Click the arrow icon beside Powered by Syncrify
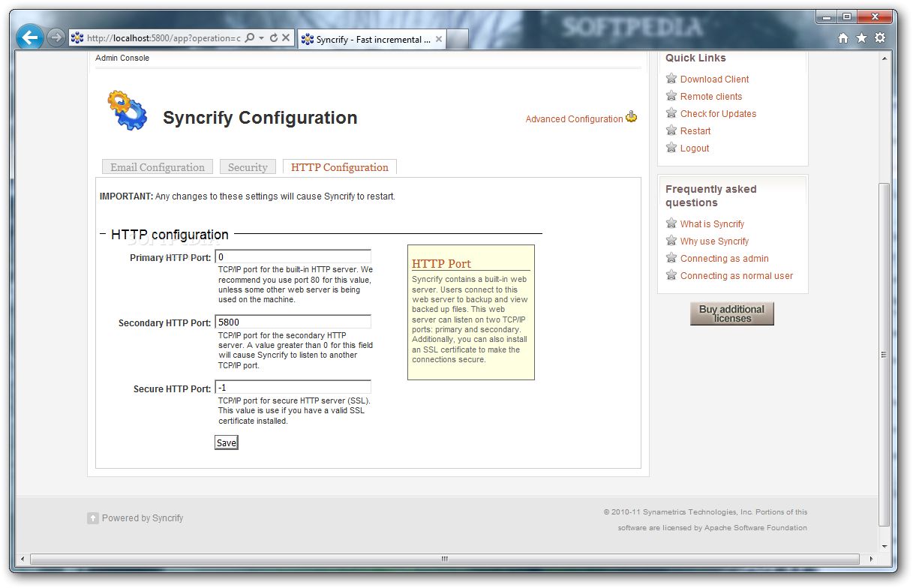The width and height of the screenshot is (913, 588). pos(93,517)
